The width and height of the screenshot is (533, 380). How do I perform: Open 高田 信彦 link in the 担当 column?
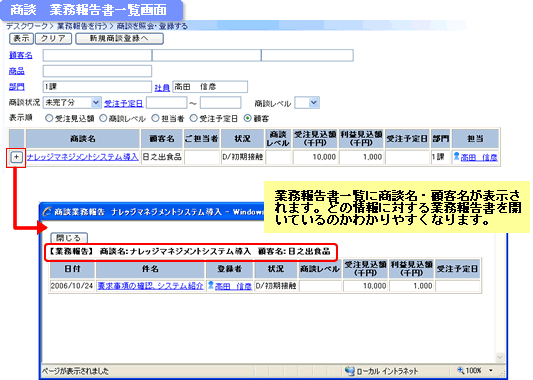[479, 157]
